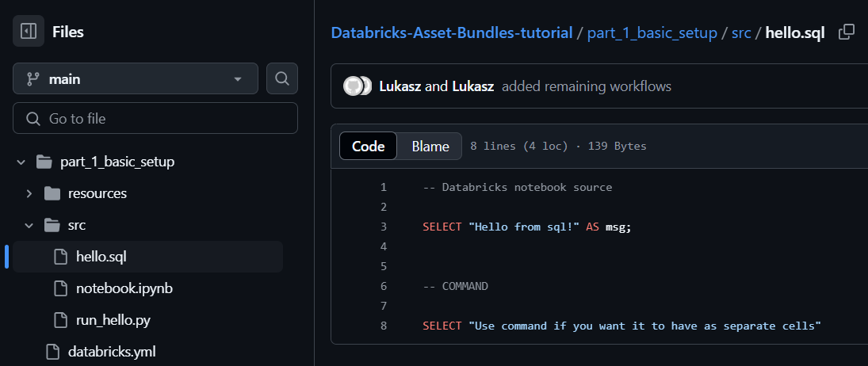868x366 pixels.
Task: Click hello.sql title in breadcrumb
Action: pyautogui.click(x=795, y=33)
